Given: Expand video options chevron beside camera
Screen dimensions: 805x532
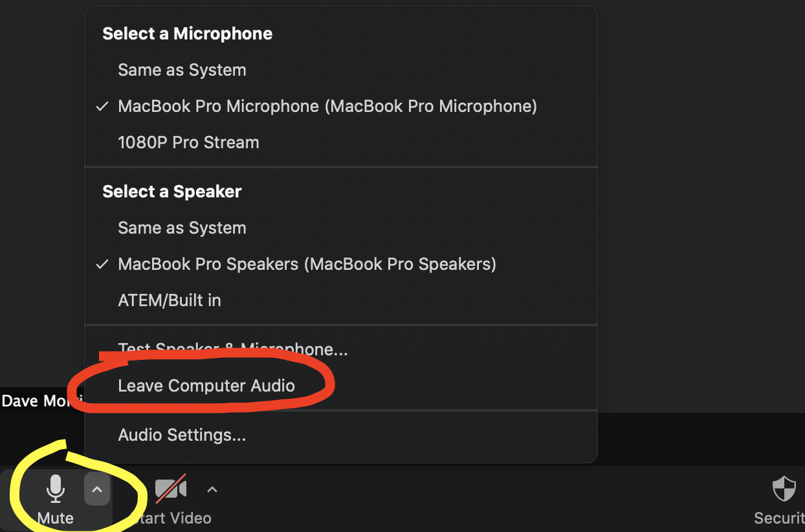Looking at the screenshot, I should [x=212, y=489].
